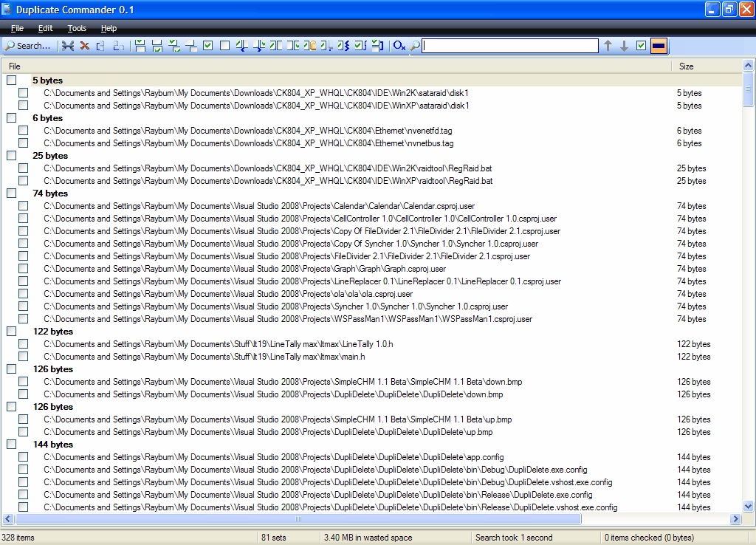Open the Help menu

coord(109,28)
